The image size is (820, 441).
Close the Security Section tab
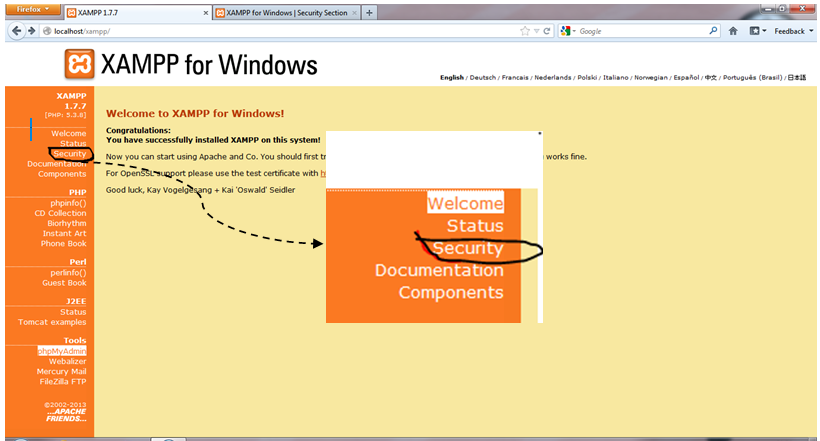click(354, 13)
